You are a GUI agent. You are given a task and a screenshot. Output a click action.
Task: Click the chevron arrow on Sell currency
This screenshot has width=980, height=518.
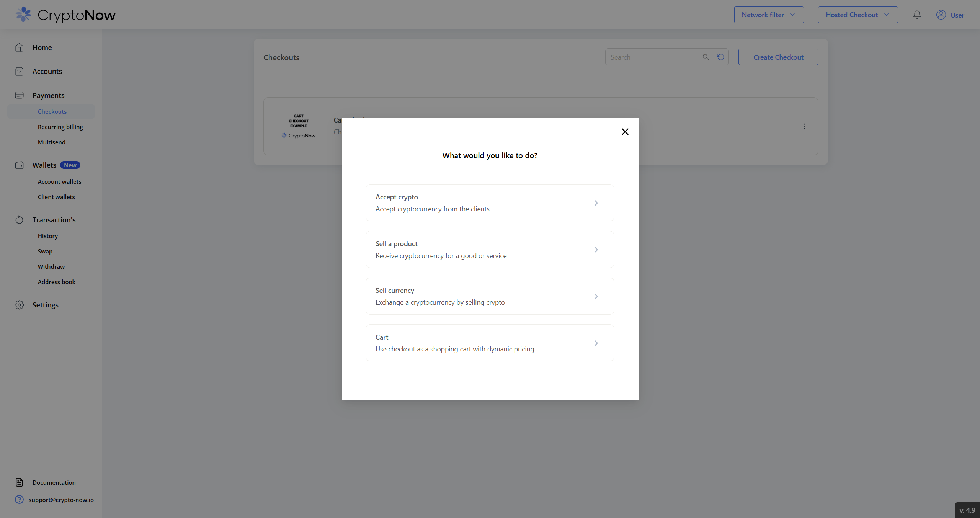pos(596,296)
